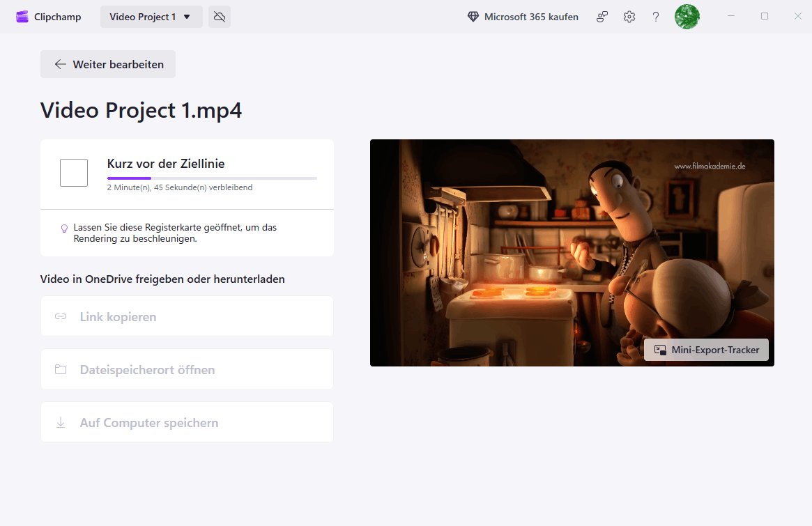Open the Video Project 1 dropdown
The width and height of the screenshot is (812, 526).
(x=151, y=17)
